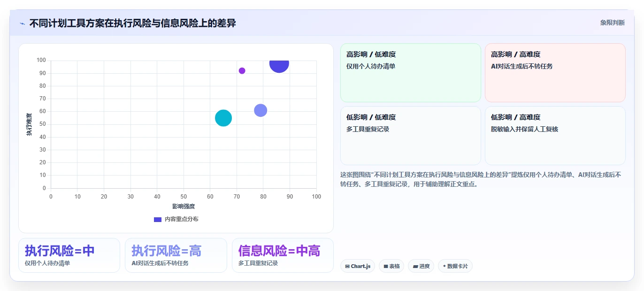Click the 影响强度 x-axis label
The height and width of the screenshot is (291, 644).
tap(184, 206)
